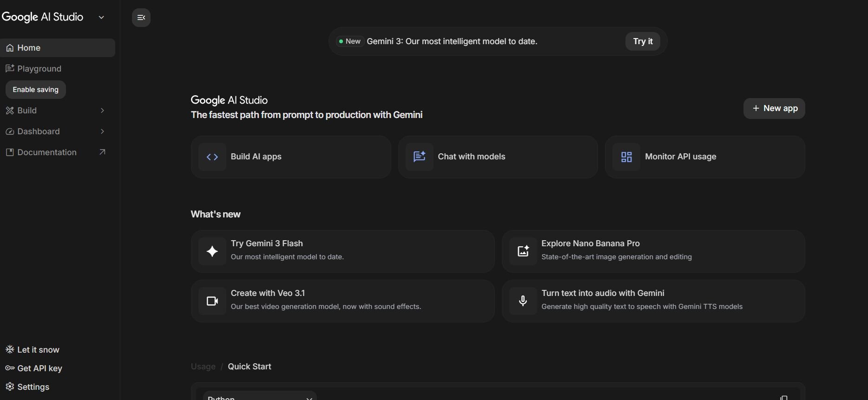Open the Google AI Studio dropdown arrow
868x400 pixels.
[x=101, y=18]
